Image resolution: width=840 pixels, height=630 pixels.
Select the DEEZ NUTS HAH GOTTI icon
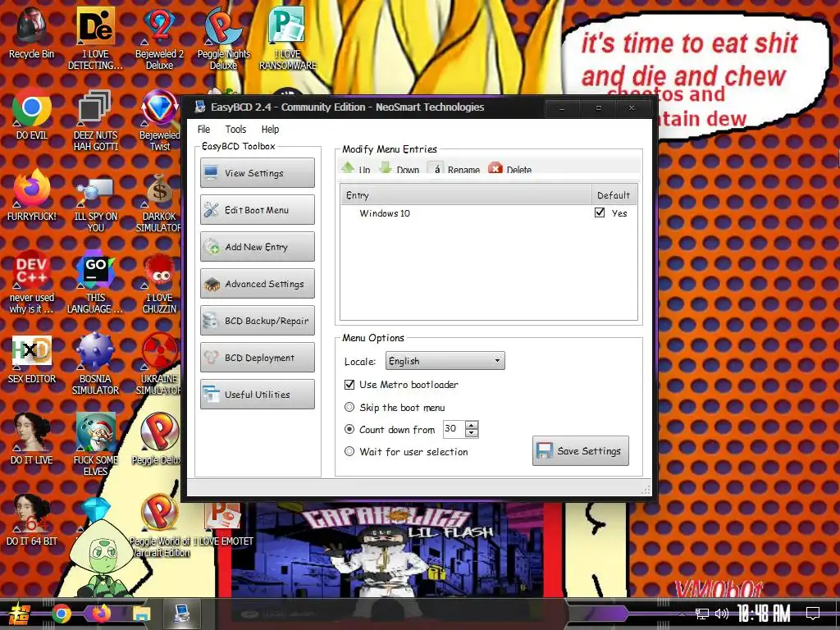pyautogui.click(x=95, y=120)
